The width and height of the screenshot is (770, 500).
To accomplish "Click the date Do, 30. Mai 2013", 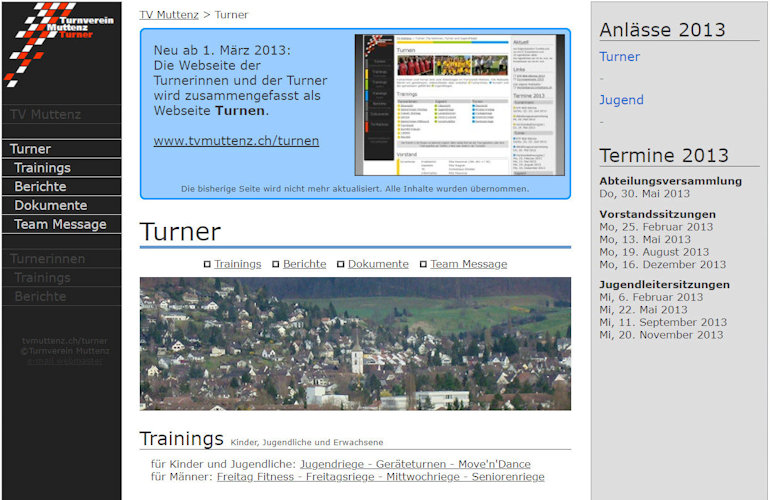I will click(644, 194).
